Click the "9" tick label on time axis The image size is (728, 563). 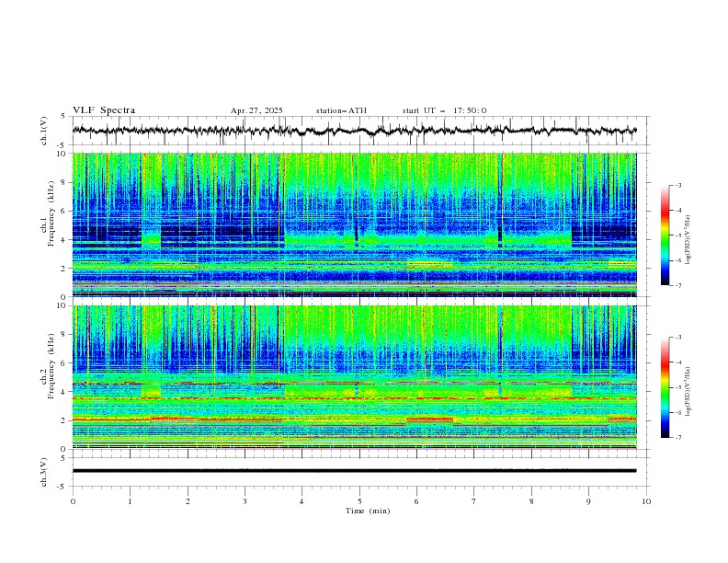588,501
